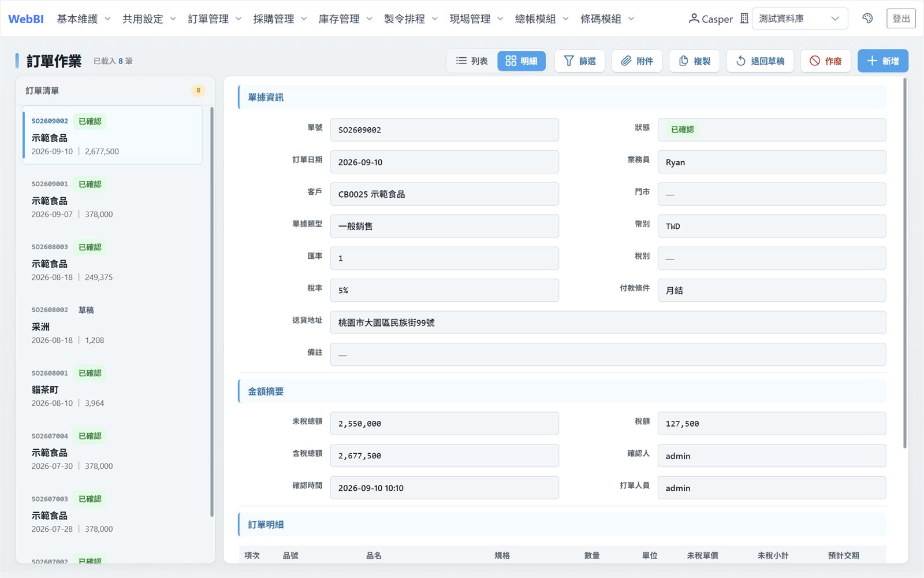The height and width of the screenshot is (578, 924).
Task: Click the 稅別 field
Action: pos(772,258)
